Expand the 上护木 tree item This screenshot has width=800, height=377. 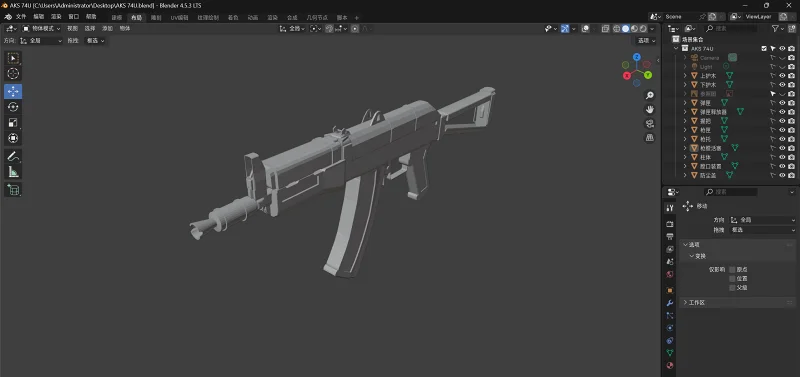tap(685, 76)
